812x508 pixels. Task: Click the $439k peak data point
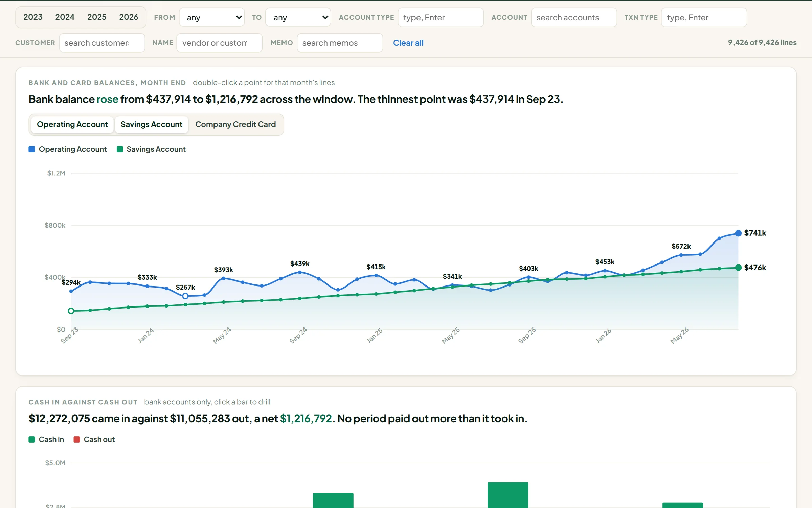(300, 272)
